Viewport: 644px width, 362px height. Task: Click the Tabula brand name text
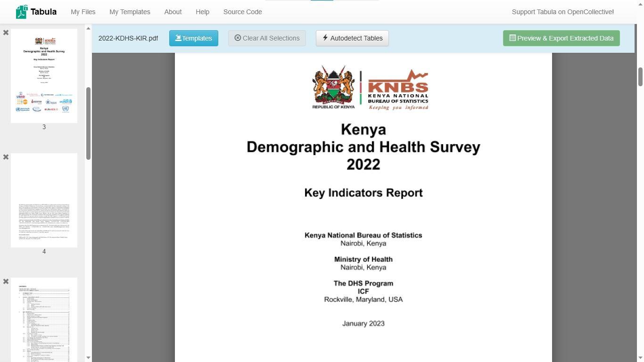[x=43, y=12]
